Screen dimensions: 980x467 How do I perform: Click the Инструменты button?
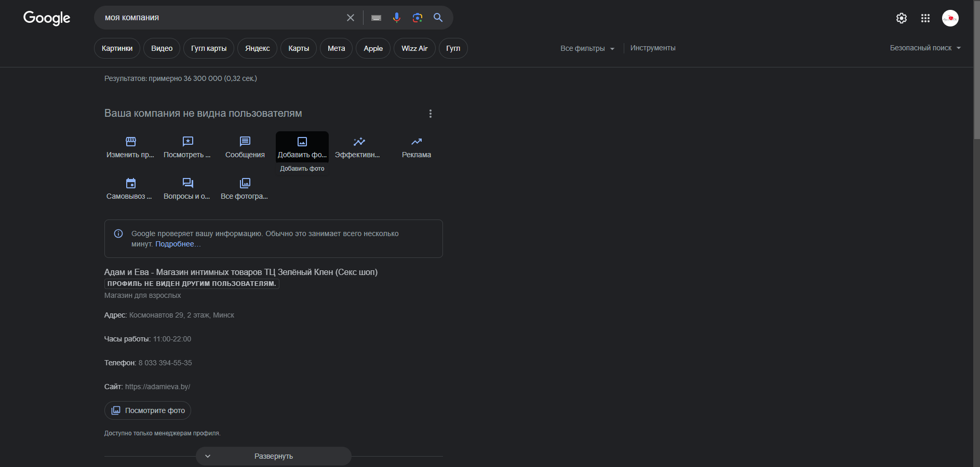coord(653,48)
